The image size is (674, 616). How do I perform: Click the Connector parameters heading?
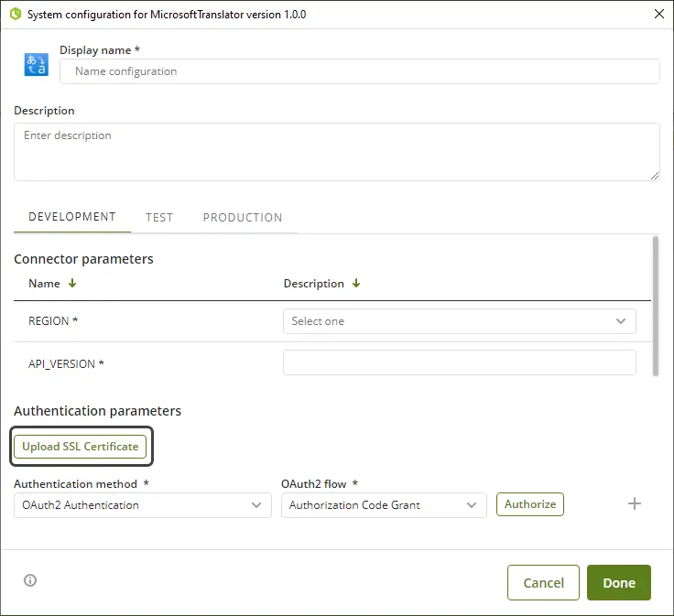pos(83,259)
